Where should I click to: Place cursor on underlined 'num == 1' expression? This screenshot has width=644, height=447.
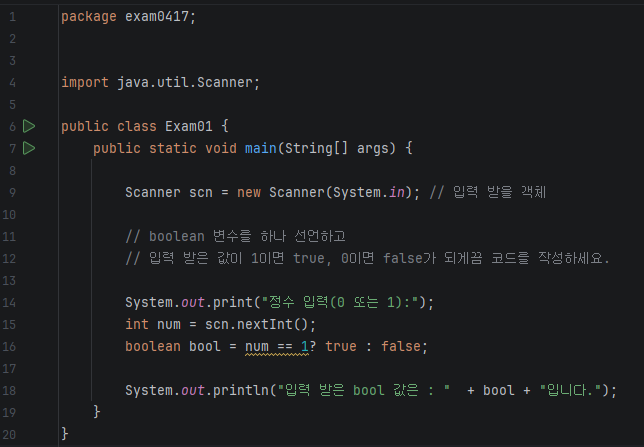click(277, 347)
